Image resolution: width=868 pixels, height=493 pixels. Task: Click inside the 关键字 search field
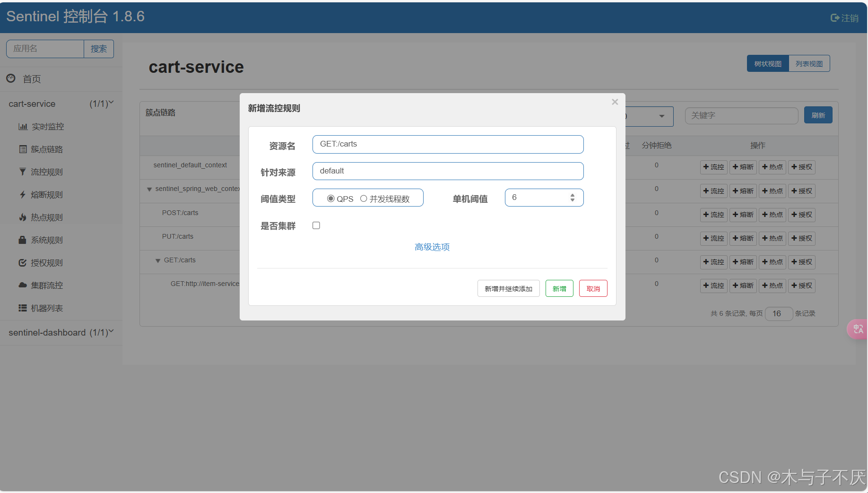click(x=741, y=115)
